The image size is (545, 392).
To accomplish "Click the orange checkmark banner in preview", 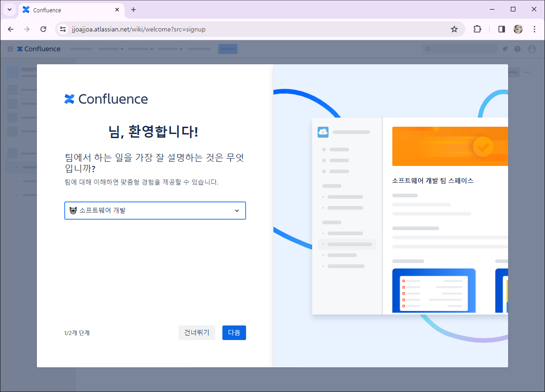I will (x=450, y=146).
